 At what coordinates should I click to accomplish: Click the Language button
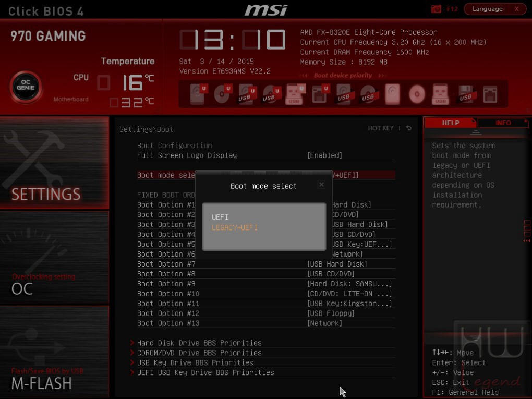(x=487, y=9)
